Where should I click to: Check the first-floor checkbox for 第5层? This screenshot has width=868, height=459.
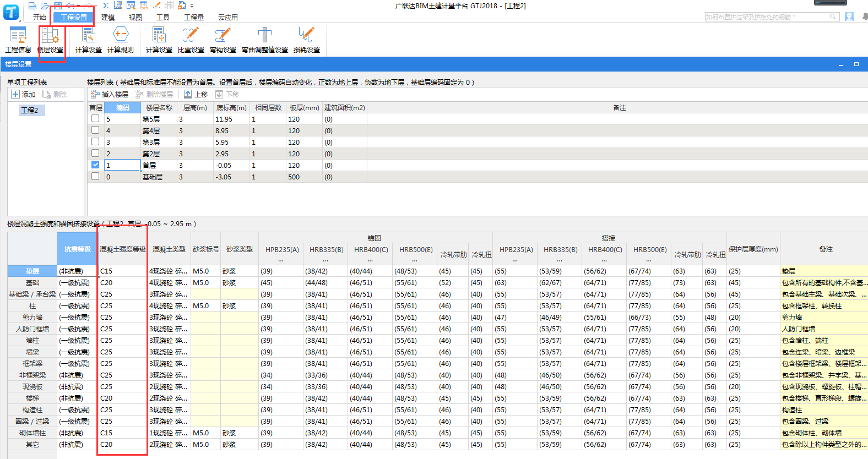[x=95, y=118]
